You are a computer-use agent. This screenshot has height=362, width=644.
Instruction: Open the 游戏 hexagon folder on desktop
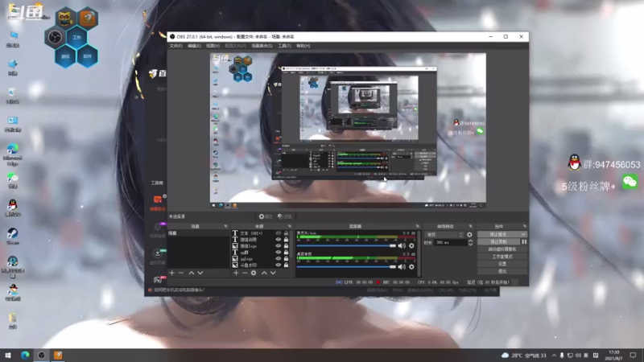(66, 56)
